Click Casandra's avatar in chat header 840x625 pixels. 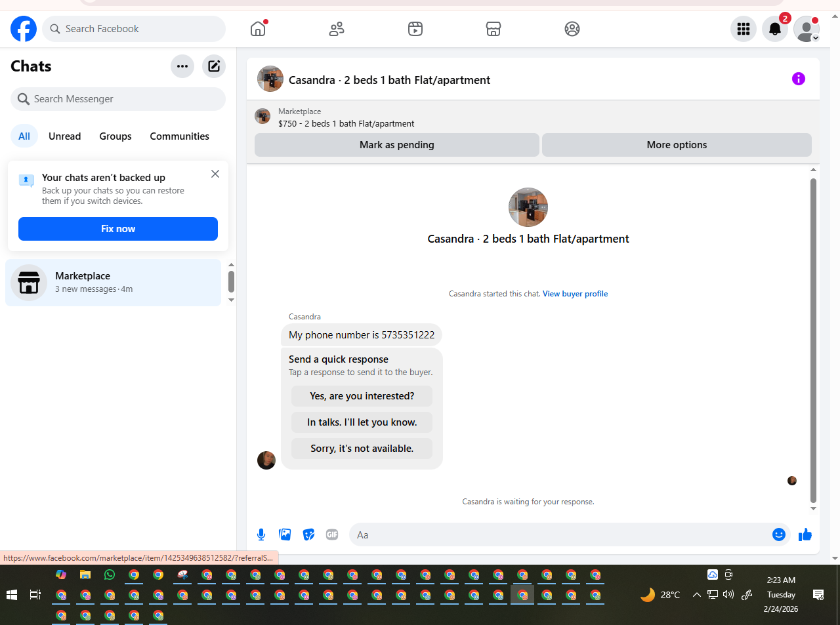click(x=270, y=79)
